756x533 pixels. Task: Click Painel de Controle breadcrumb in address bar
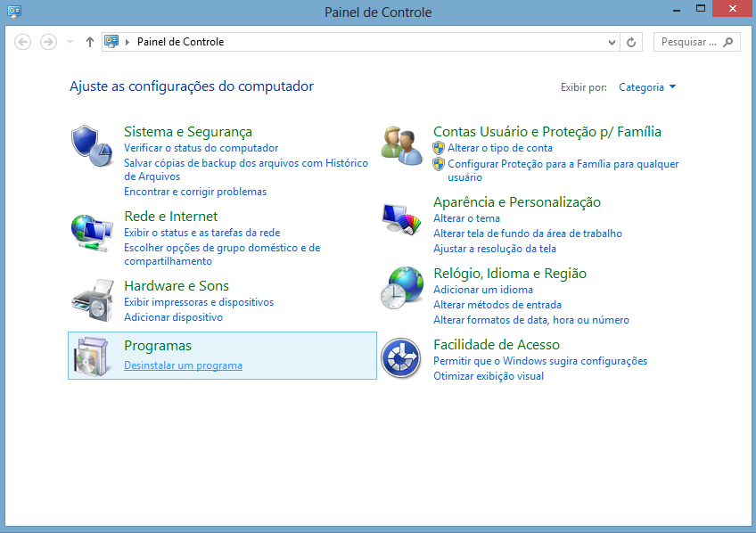pos(180,42)
